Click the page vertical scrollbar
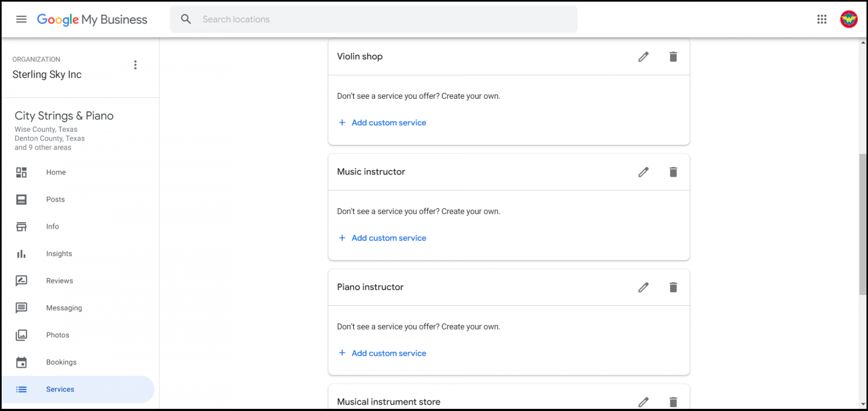The image size is (868, 411). 863,224
